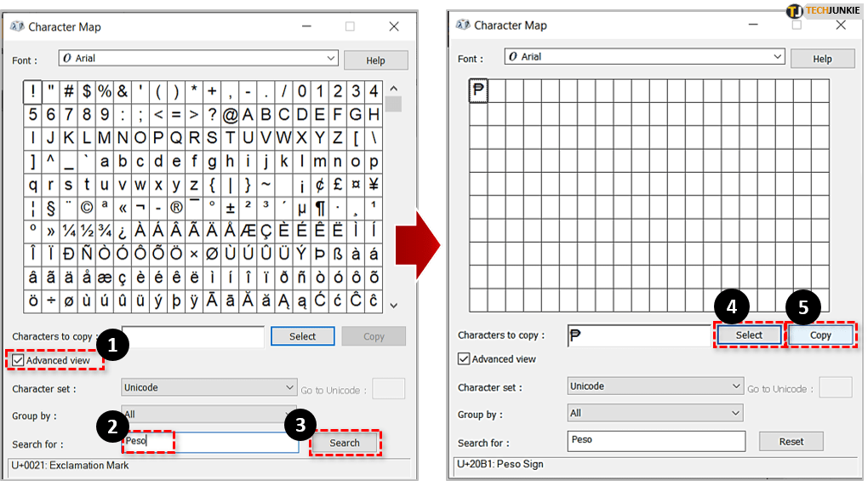Click the Search button

(345, 443)
